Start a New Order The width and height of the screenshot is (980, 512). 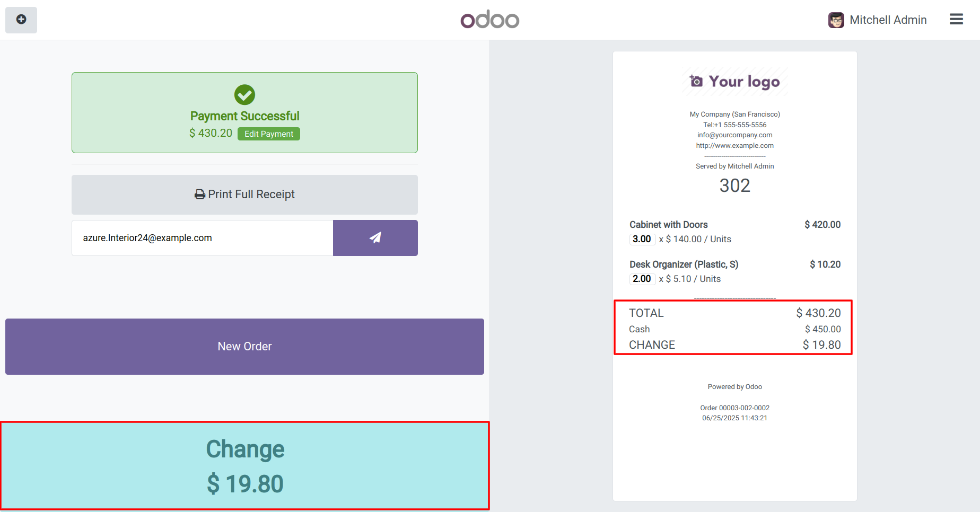pos(244,347)
